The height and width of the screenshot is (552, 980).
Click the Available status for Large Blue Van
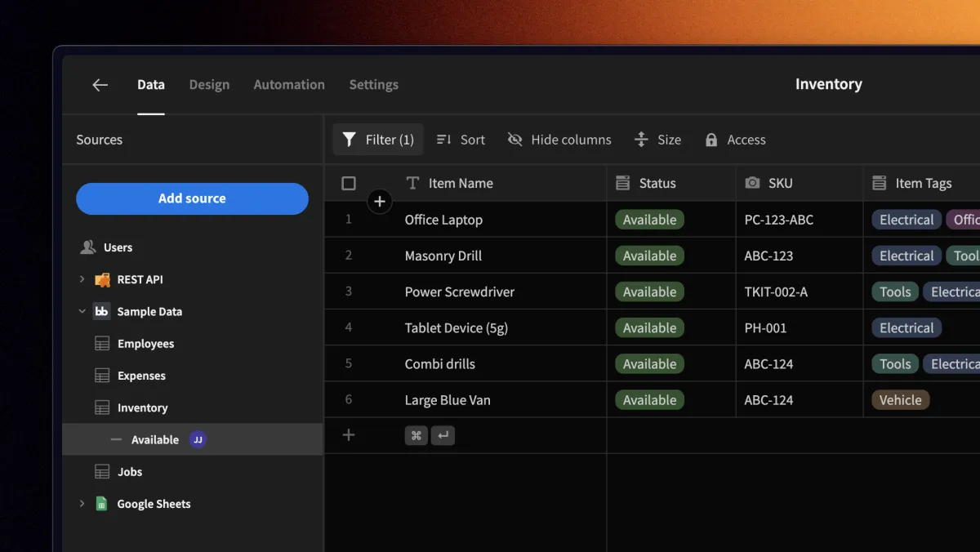(649, 399)
